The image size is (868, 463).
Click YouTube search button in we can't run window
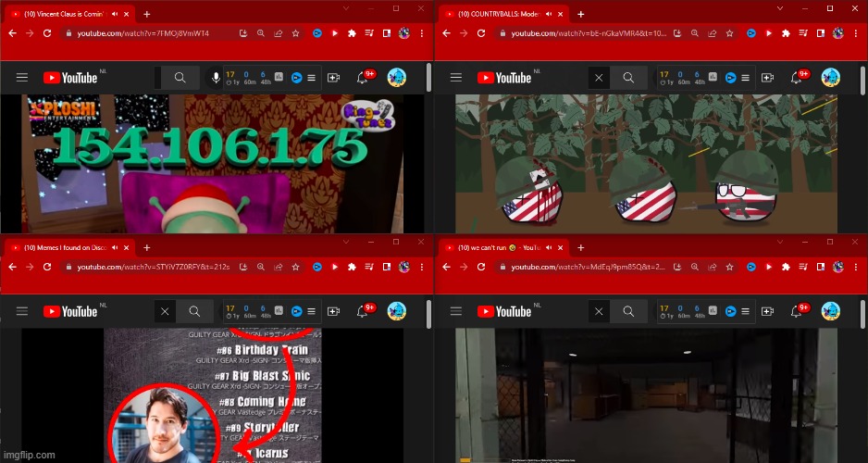[628, 311]
